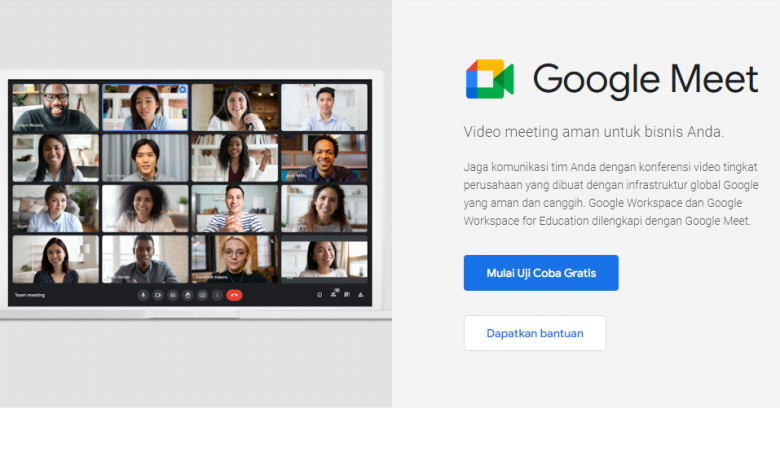Click the Google Meet camera logo
780x470 pixels.
489,79
